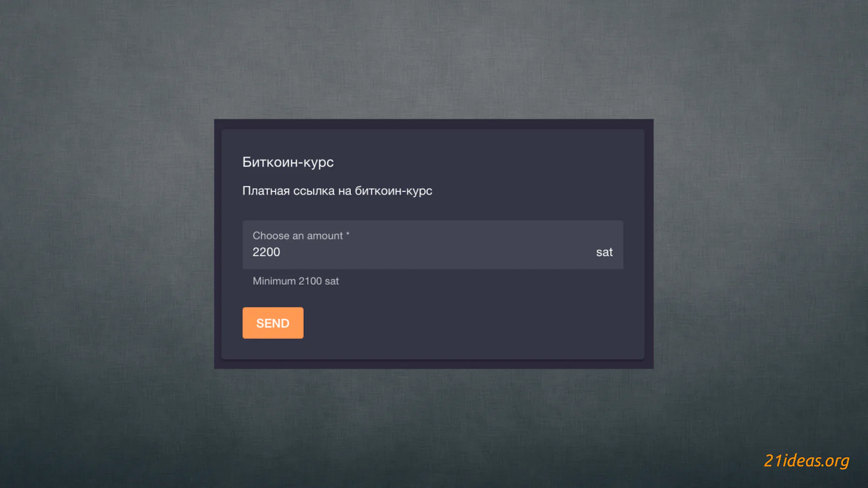The height and width of the screenshot is (488, 868).
Task: Select the Minimum 2100 sat helper text
Action: point(296,281)
